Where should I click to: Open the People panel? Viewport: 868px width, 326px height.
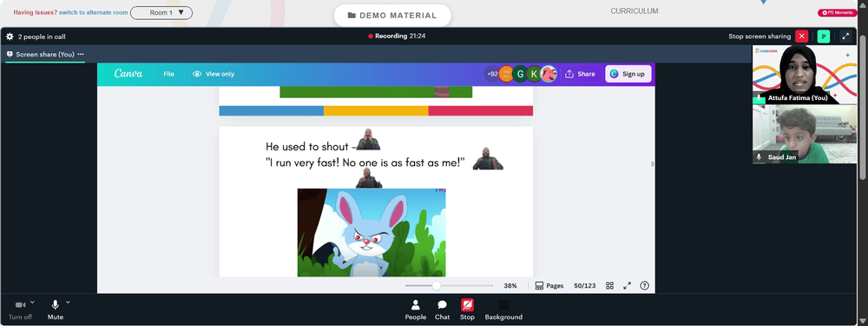(x=415, y=310)
